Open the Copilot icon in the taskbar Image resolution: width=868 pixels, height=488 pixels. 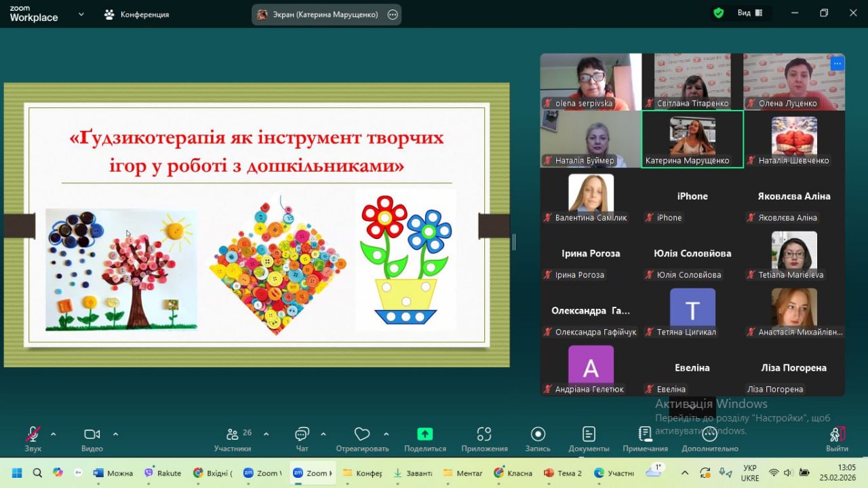coord(58,473)
